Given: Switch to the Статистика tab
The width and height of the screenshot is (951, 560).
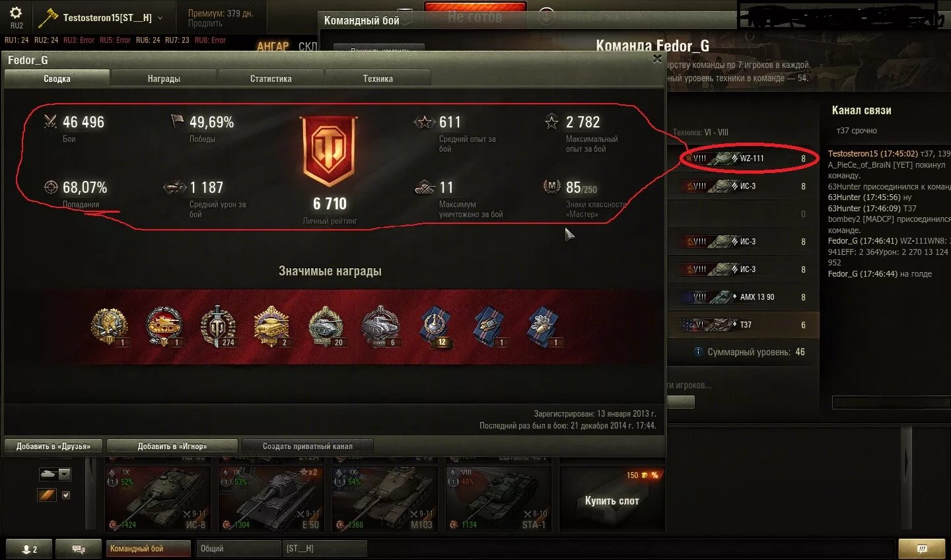Looking at the screenshot, I should point(271,79).
